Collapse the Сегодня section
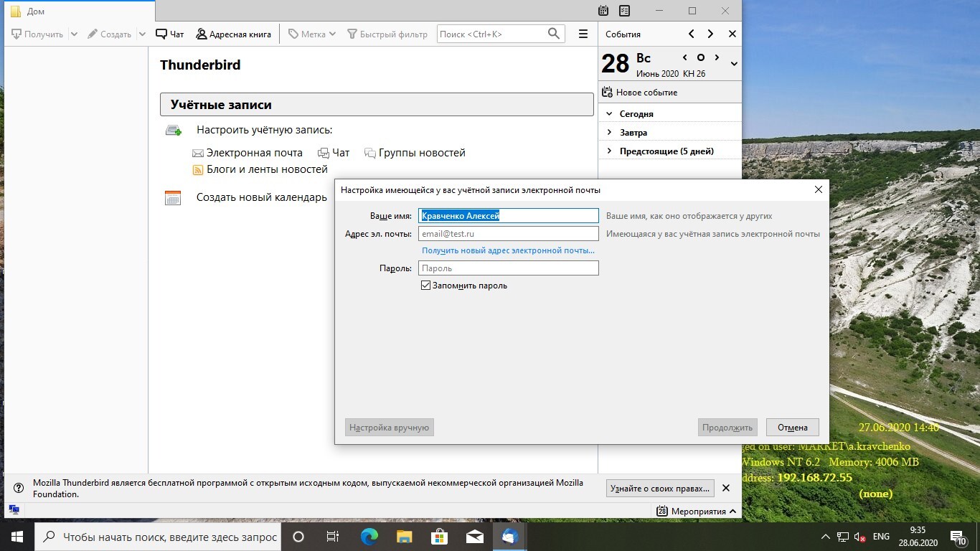 (x=609, y=113)
